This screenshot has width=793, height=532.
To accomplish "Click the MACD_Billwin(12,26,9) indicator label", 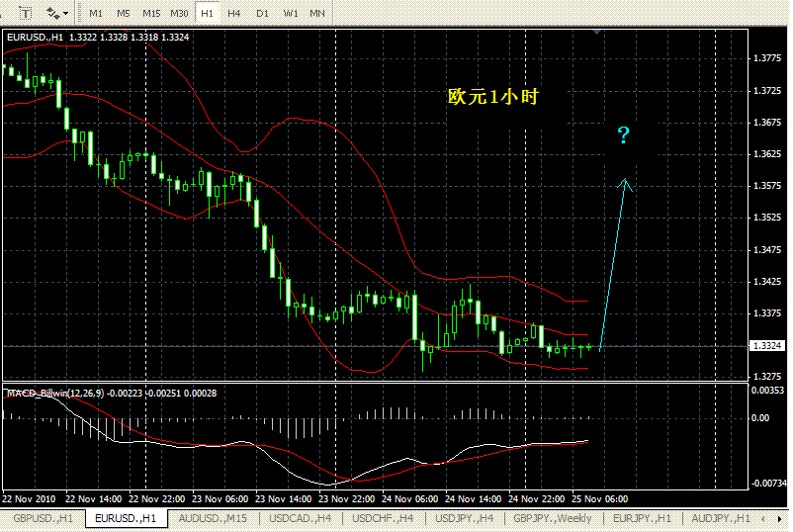I will 55,393.
